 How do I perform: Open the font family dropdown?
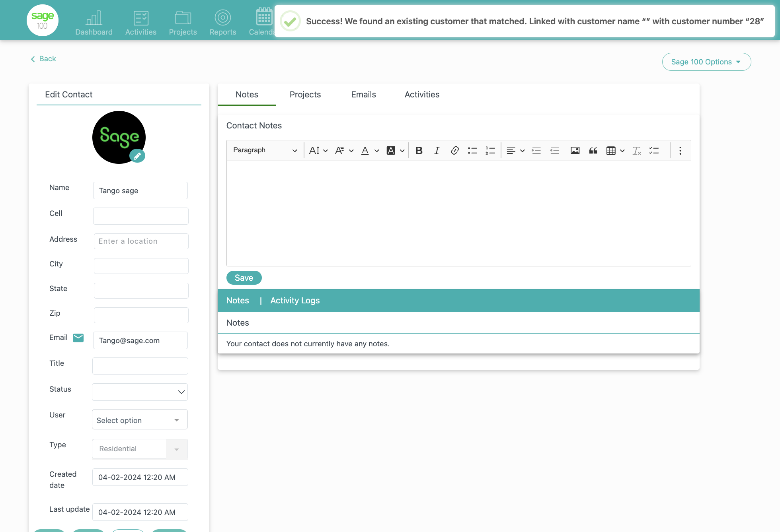[344, 150]
